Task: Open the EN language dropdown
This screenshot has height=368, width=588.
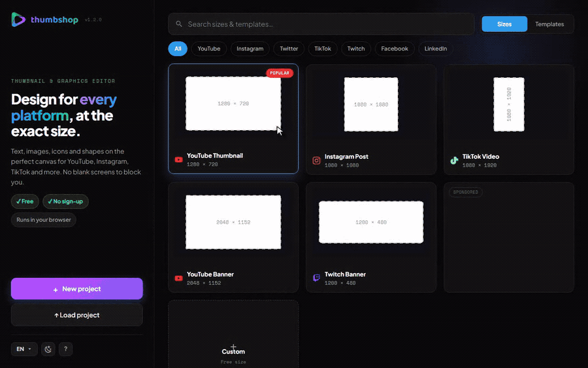Action: pos(24,349)
